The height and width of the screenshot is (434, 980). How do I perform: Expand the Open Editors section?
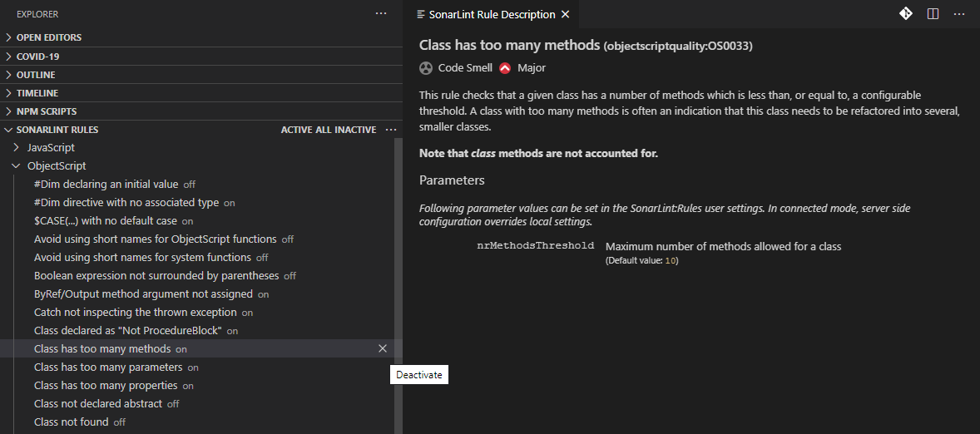201,37
